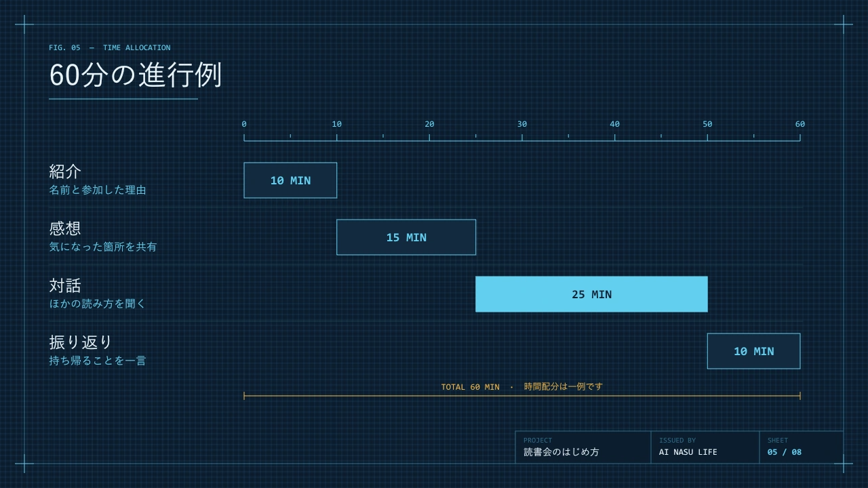The width and height of the screenshot is (868, 488).
Task: Select the 振り返り row's 10 MIN bar
Action: pyautogui.click(x=753, y=351)
